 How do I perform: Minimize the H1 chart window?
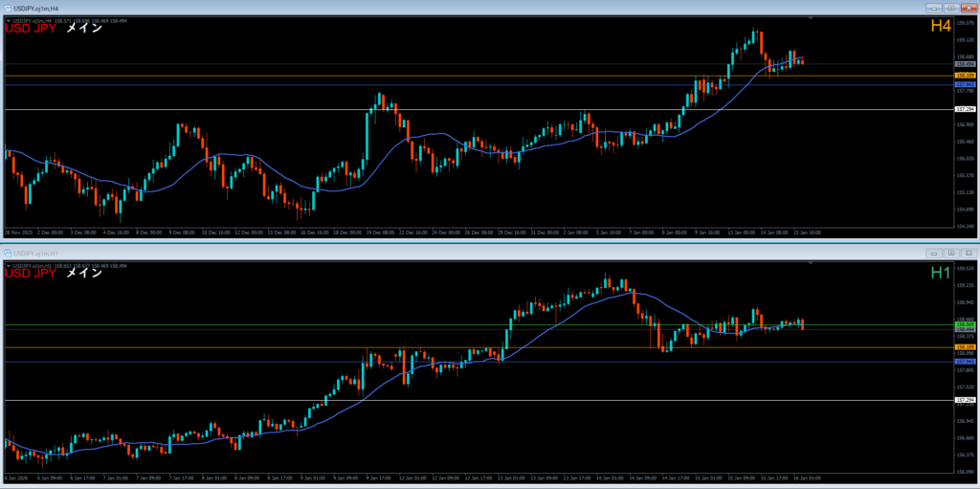pyautogui.click(x=935, y=253)
